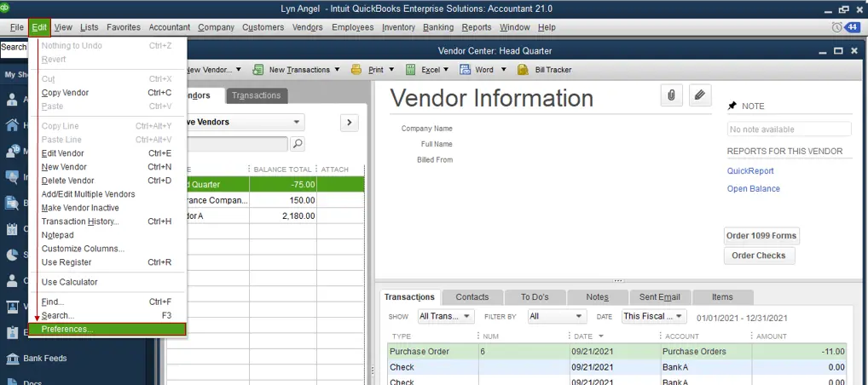This screenshot has width=868, height=385.
Task: Choose Delete Vendor from Edit menu
Action: click(107, 181)
